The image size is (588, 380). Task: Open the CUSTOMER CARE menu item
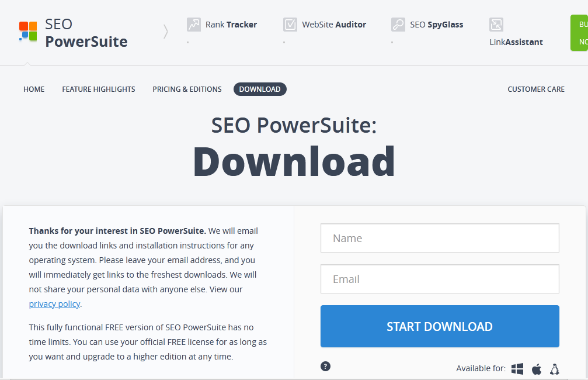536,89
